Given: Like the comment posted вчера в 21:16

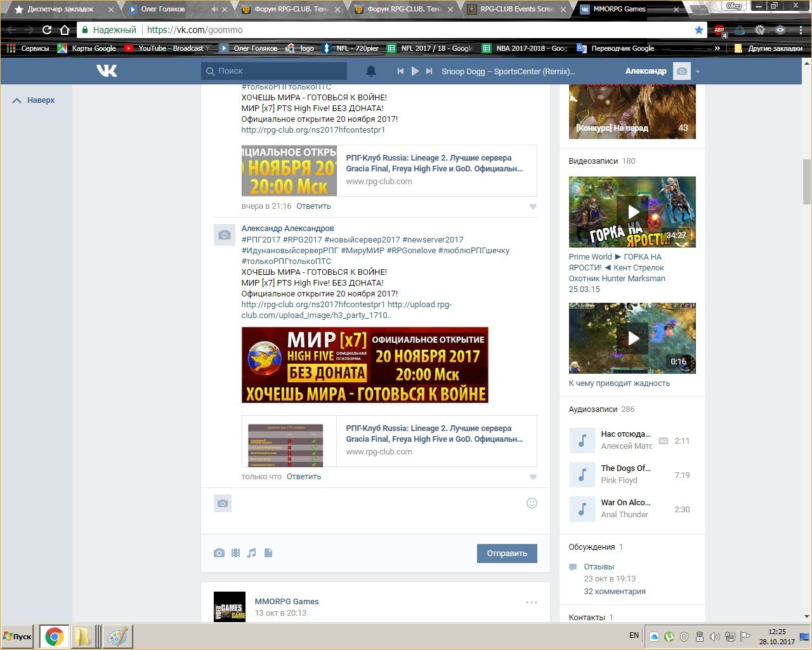Looking at the screenshot, I should [x=533, y=206].
